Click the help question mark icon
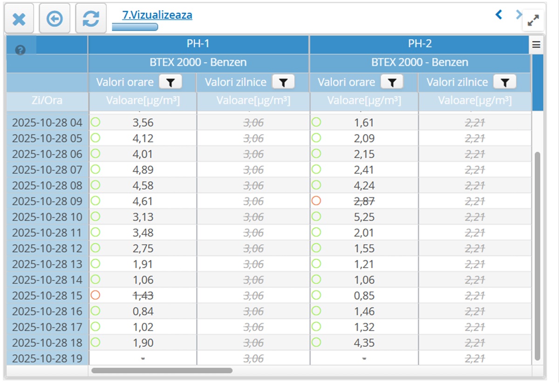The image size is (559, 392). (20, 50)
